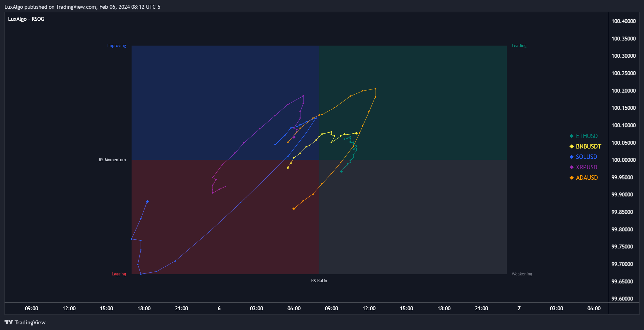Click the SOLUSD trail lowest bottom point
Image resolution: width=644 pixels, height=330 pixels.
141,274
